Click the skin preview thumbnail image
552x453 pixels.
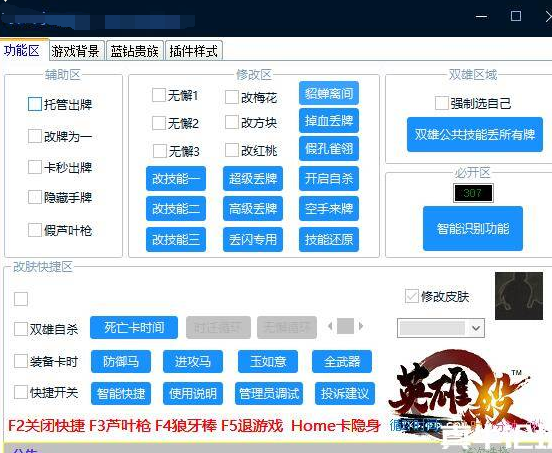[x=519, y=296]
